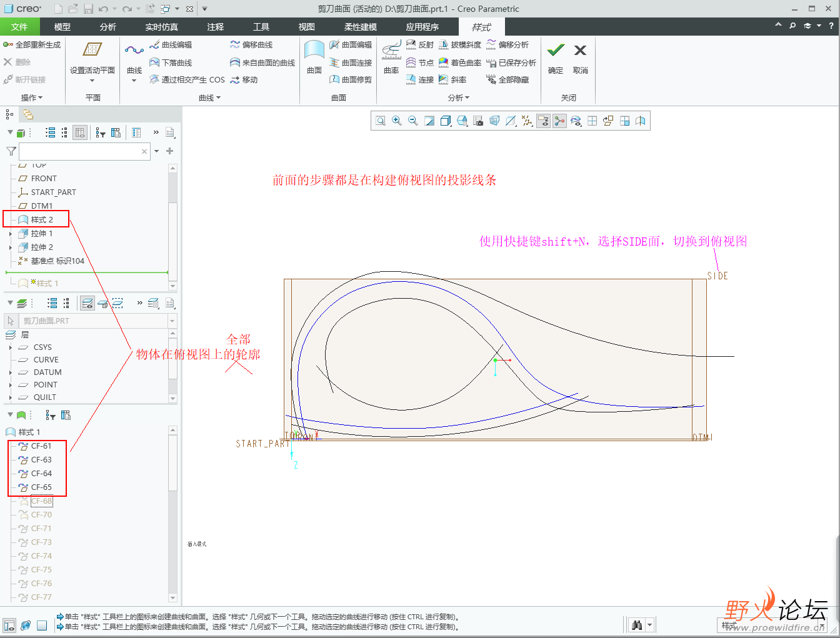840x638 pixels.
Task: Click 确定 green checkmark button
Action: coord(556,58)
